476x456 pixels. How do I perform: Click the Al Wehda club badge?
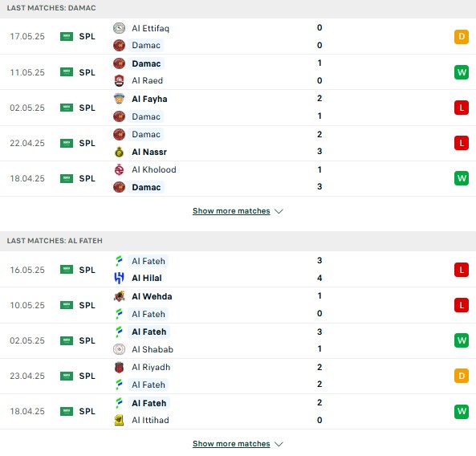coord(119,296)
